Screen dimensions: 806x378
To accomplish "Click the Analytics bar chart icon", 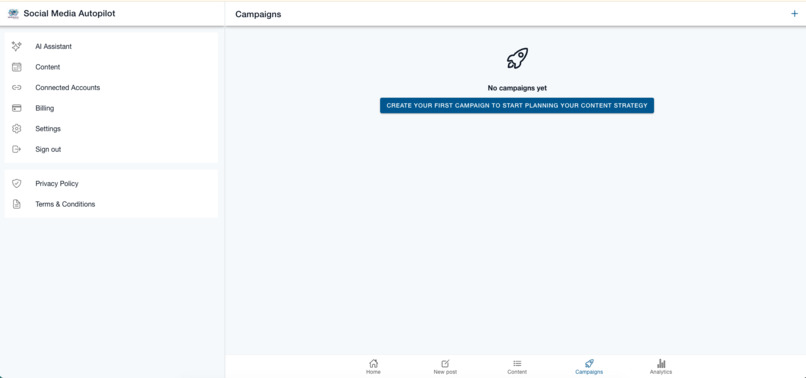I will [661, 363].
